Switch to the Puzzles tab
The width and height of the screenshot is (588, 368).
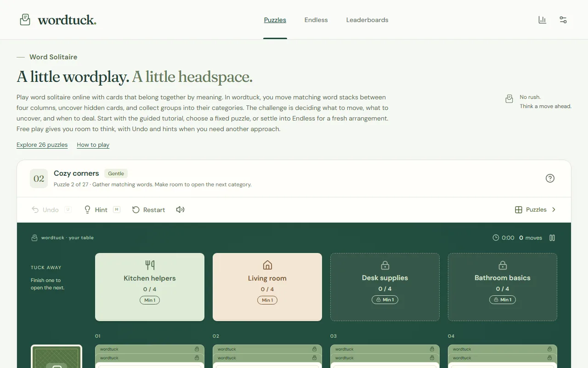pyautogui.click(x=275, y=20)
